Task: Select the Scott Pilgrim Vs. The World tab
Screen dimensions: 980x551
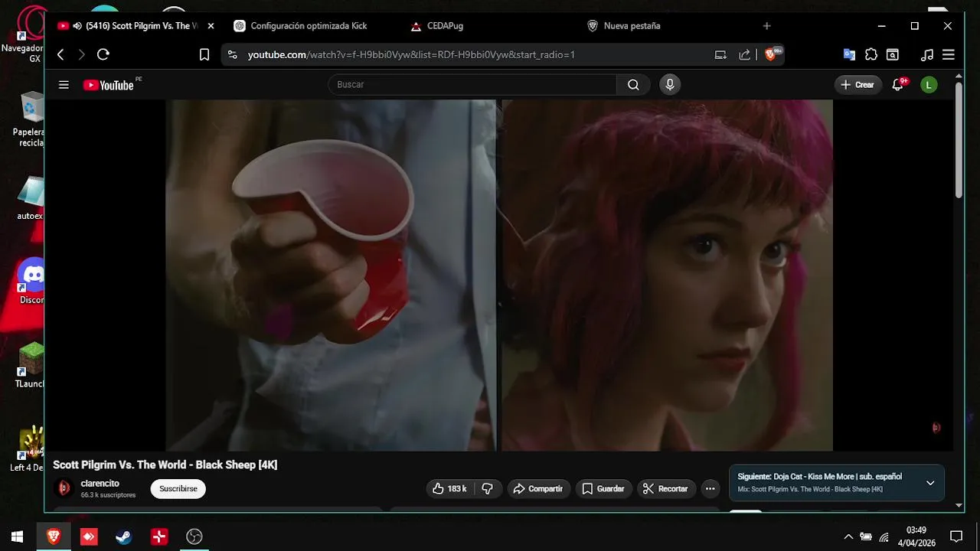Action: pyautogui.click(x=136, y=26)
